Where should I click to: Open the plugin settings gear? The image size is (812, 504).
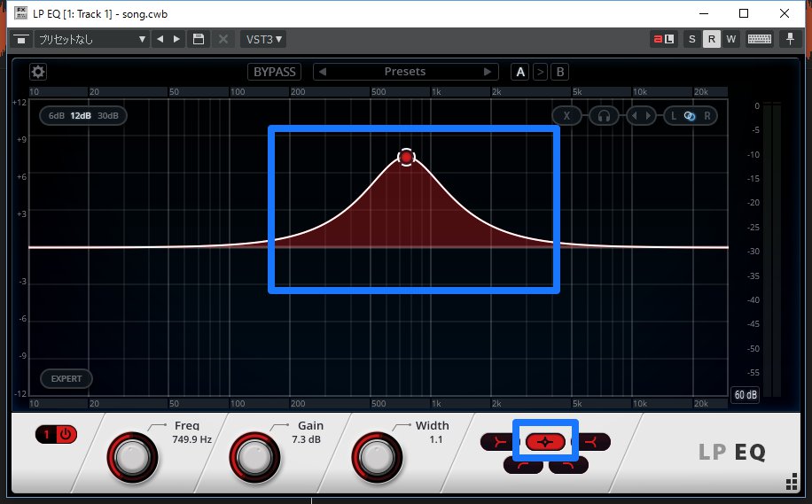pos(38,72)
